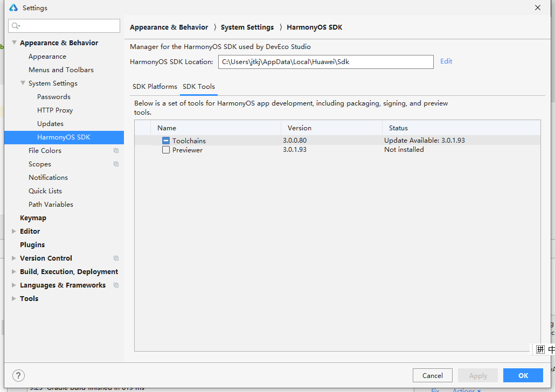Check the Previewer checkbox

click(x=165, y=150)
